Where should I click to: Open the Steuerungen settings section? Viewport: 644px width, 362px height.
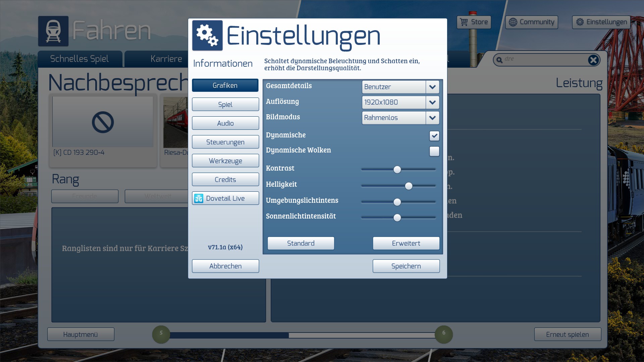click(225, 142)
